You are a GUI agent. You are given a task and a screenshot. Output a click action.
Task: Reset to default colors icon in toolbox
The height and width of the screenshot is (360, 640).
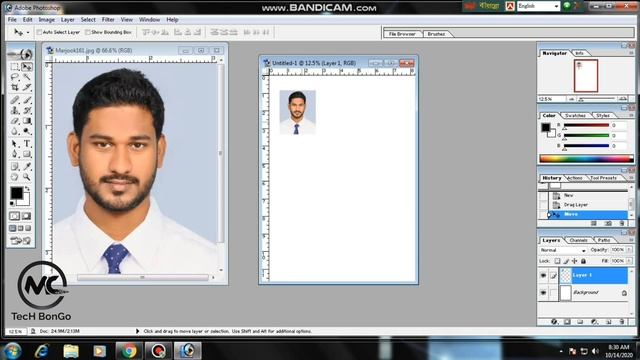[x=12, y=203]
